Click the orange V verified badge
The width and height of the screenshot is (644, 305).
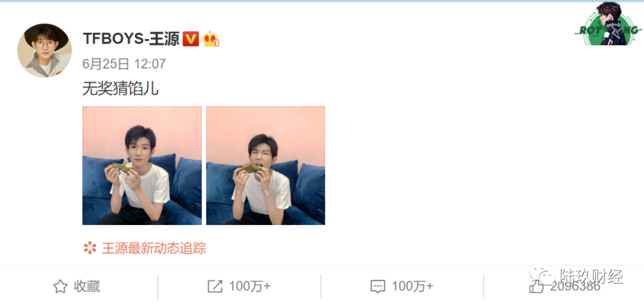pyautogui.click(x=191, y=39)
